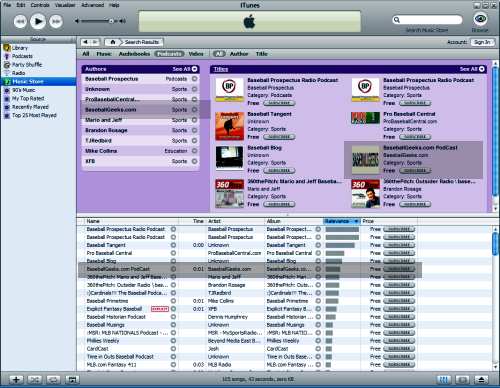Skip to next track button
The image size is (500, 388).
tap(56, 22)
